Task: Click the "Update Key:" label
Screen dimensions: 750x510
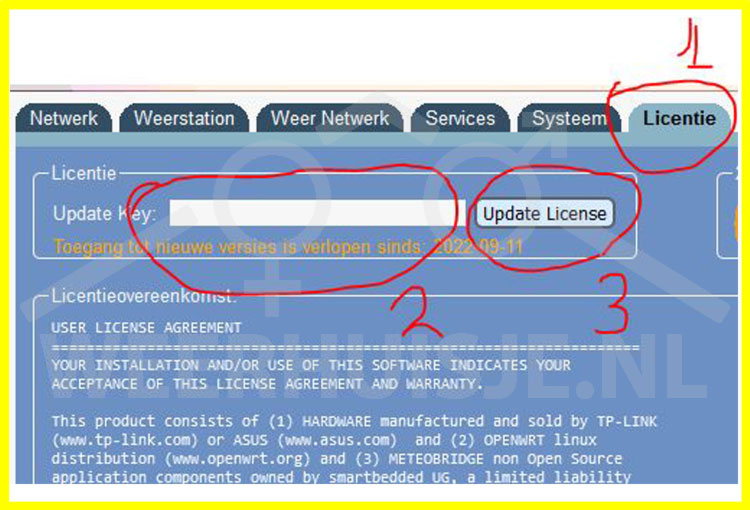Action: tap(104, 214)
